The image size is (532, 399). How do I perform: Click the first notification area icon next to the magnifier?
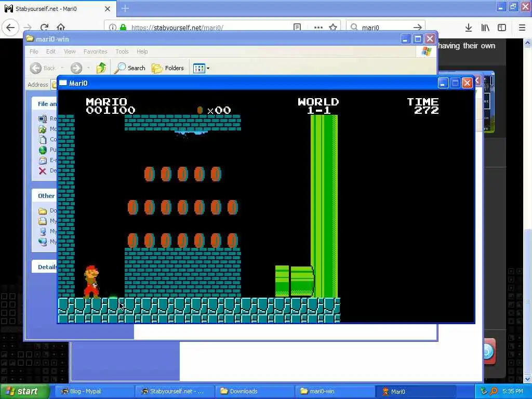pos(484,391)
